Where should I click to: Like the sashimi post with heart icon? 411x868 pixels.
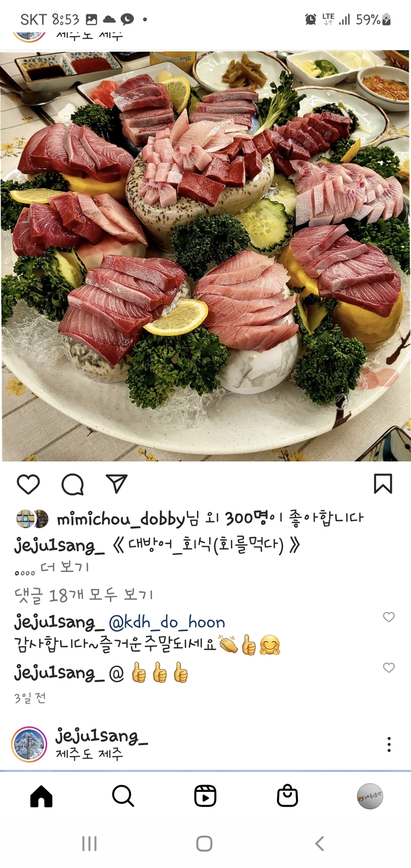[28, 484]
